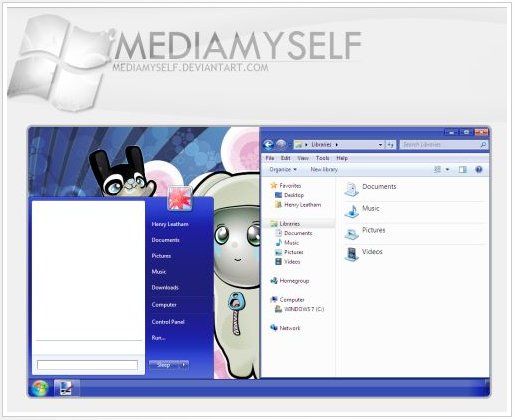Open the Help question mark icon
Viewport: 516px width, 420px height.
[x=479, y=169]
